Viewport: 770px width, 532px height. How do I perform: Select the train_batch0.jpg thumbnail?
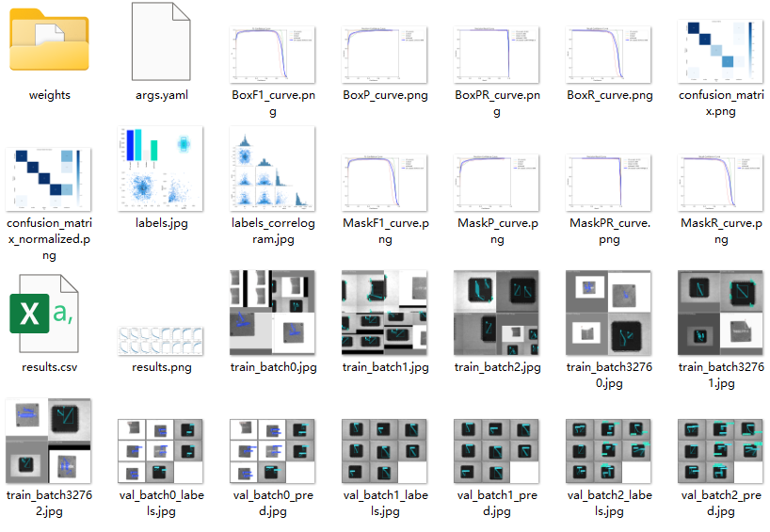point(273,313)
